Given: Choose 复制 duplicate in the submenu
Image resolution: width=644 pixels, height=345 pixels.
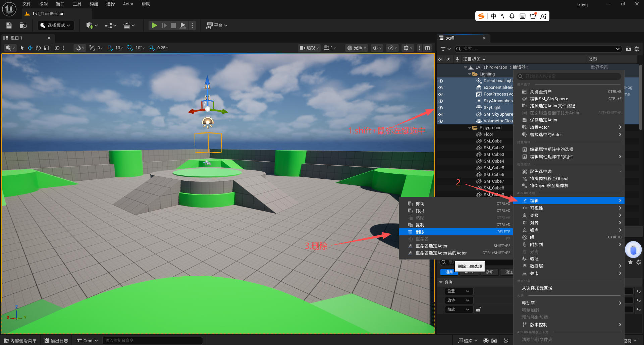Looking at the screenshot, I should [x=456, y=225].
